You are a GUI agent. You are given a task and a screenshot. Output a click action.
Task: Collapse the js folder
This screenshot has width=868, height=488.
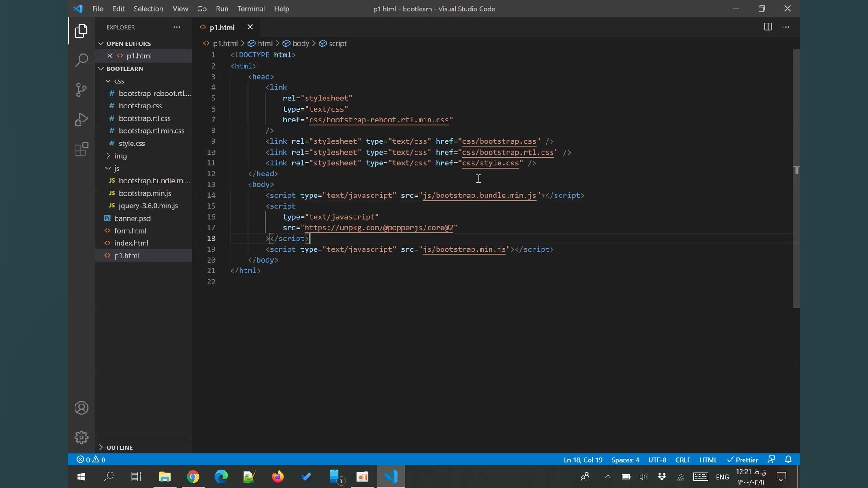click(108, 169)
